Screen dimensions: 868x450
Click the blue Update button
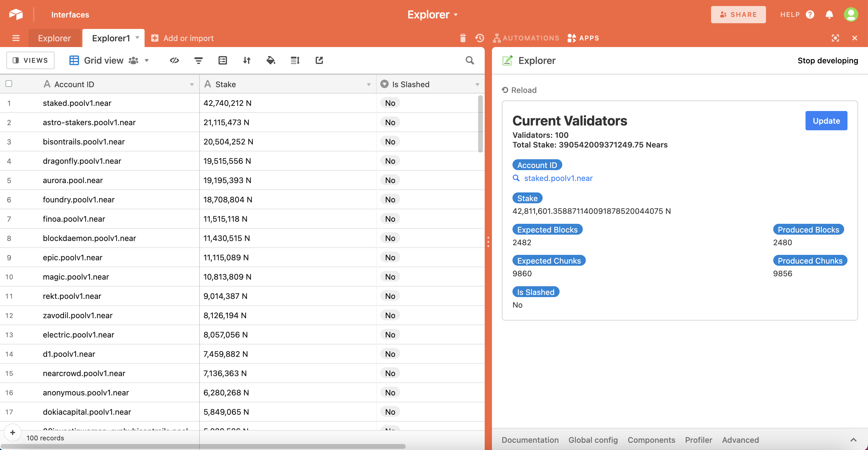coord(826,121)
